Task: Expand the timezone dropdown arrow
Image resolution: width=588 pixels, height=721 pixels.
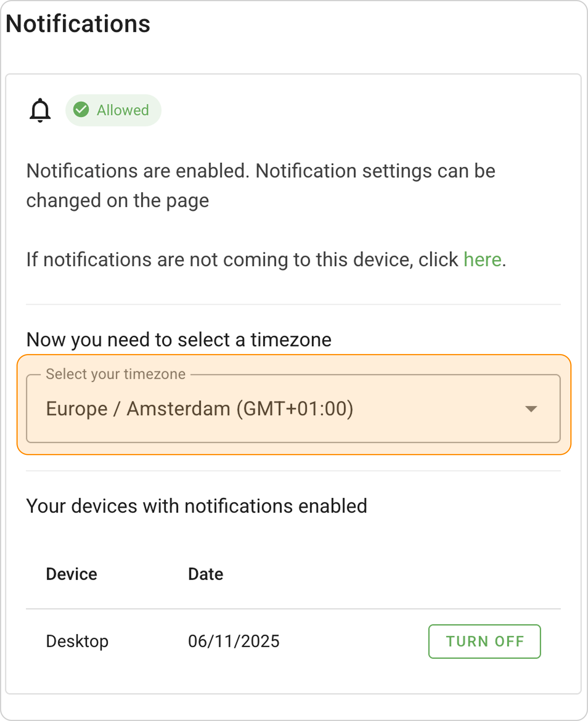Action: (x=530, y=409)
